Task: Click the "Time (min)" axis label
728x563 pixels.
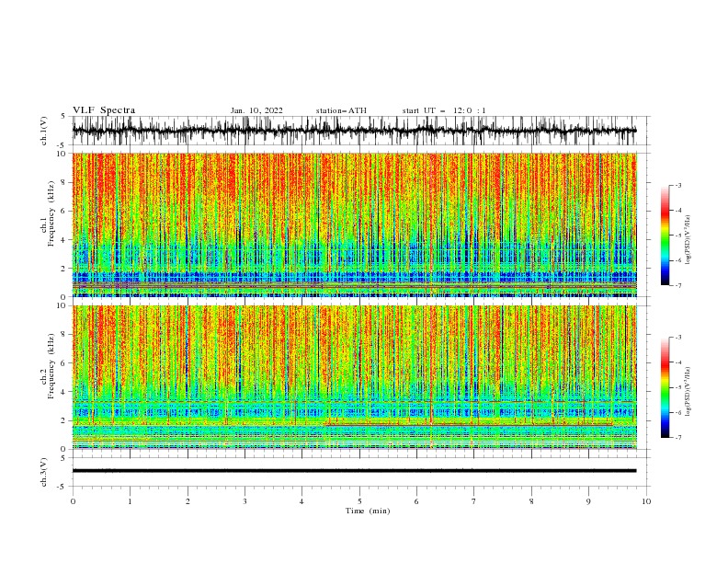Action: (368, 511)
